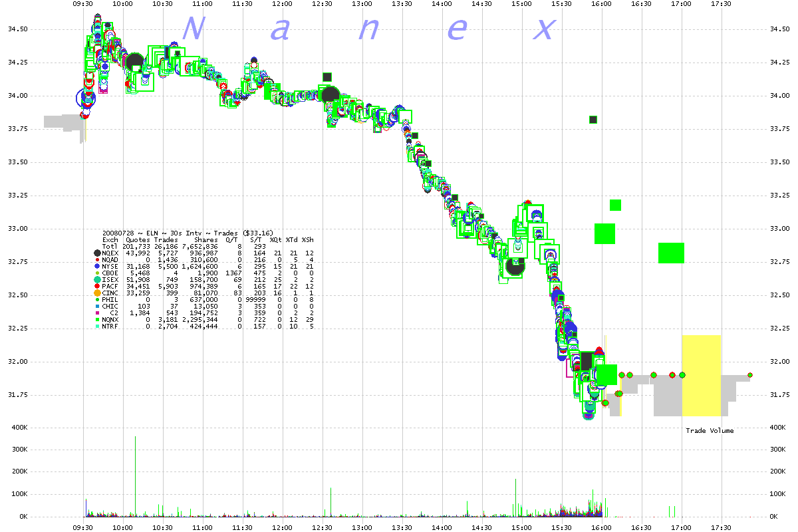Click the large filled green square near 33.00
This screenshot has width=798, height=532.
click(604, 233)
